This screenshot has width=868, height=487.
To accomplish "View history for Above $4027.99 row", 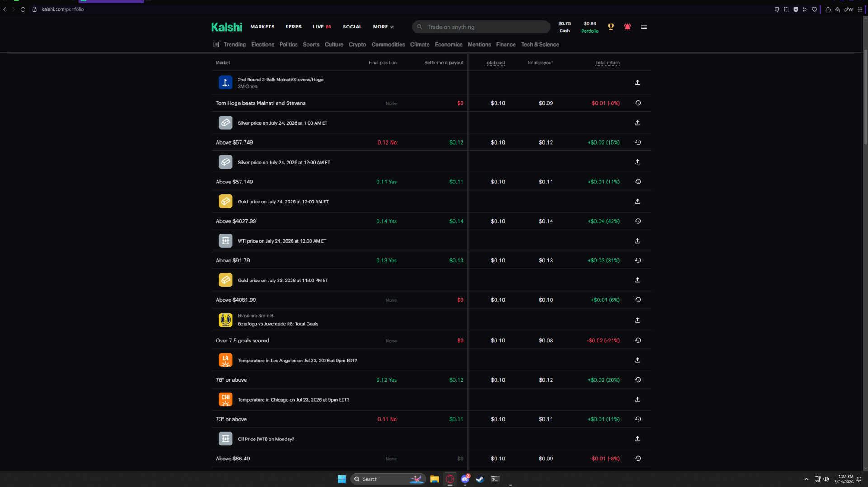I will click(637, 221).
